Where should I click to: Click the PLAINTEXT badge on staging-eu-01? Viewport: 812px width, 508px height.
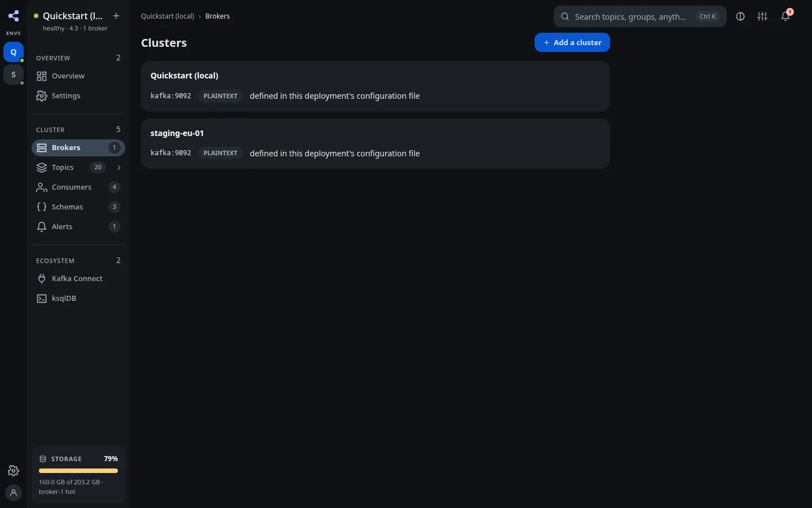pos(220,153)
